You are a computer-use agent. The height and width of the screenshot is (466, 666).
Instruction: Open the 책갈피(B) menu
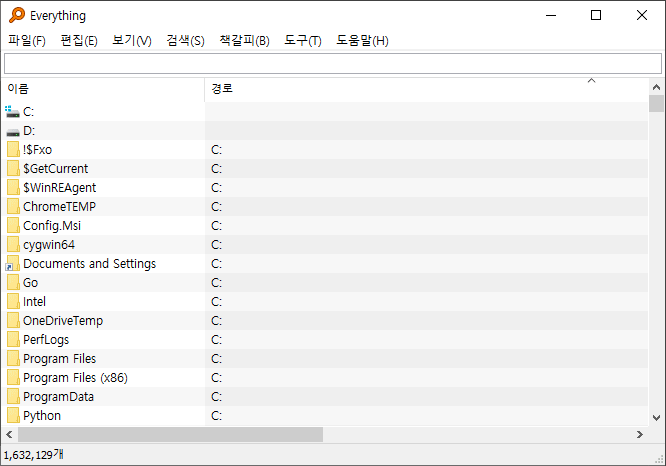(x=244, y=41)
